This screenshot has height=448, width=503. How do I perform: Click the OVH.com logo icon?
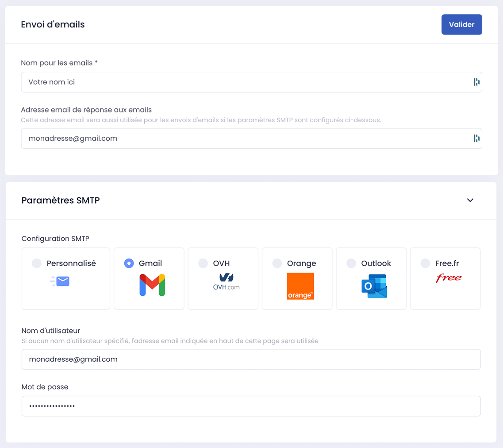[226, 282]
